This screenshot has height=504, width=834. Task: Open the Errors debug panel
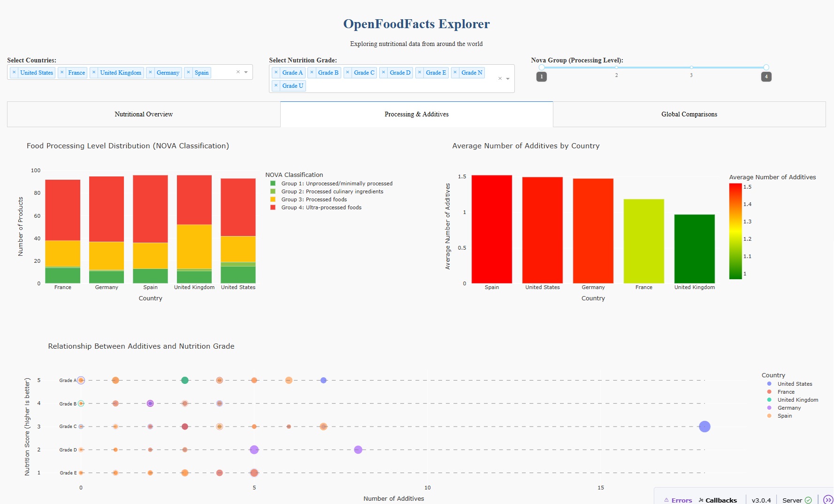pos(678,500)
